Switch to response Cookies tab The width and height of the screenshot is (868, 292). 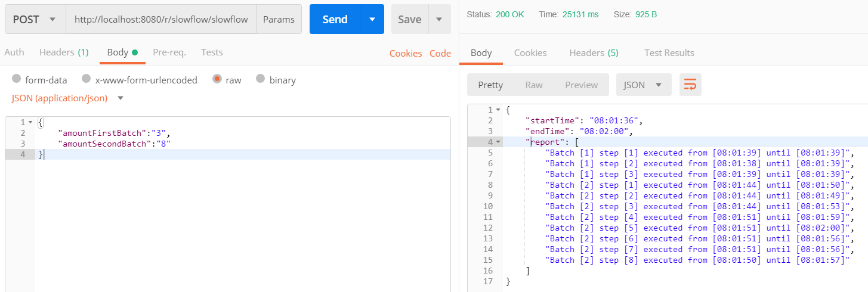(530, 53)
